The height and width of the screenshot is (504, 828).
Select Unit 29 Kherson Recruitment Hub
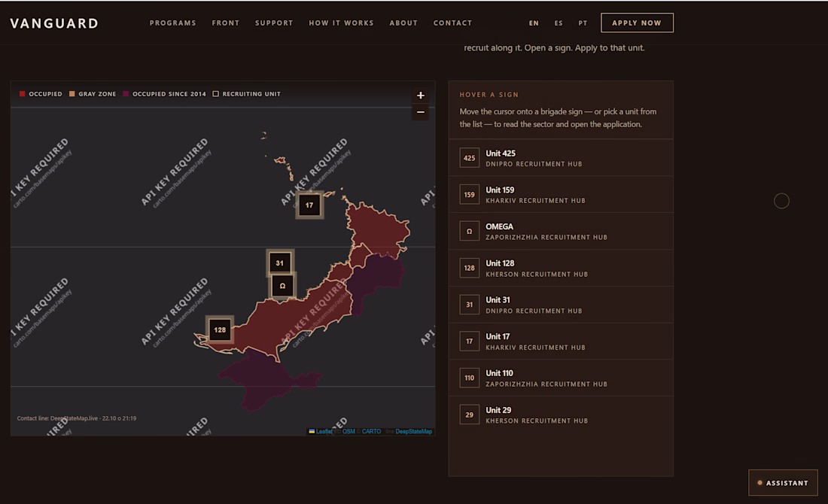[561, 414]
